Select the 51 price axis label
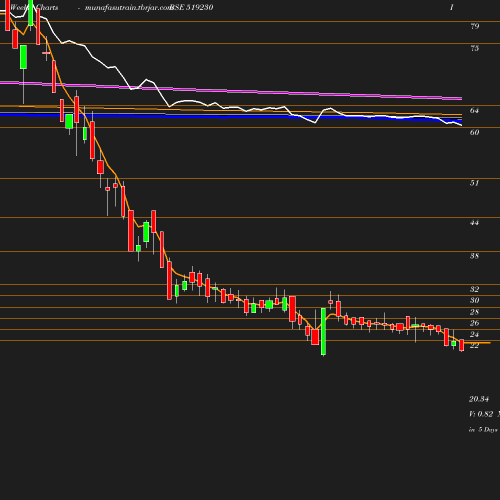This screenshot has height=500, width=500. pos(475,183)
